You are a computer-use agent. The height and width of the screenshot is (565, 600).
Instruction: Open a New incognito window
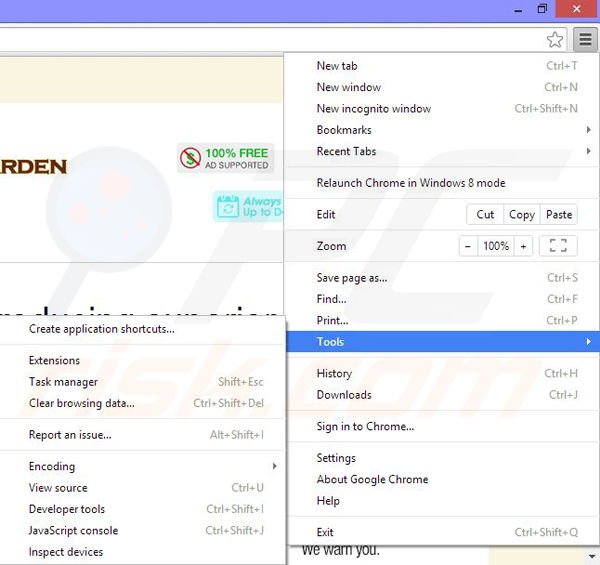[x=443, y=109]
